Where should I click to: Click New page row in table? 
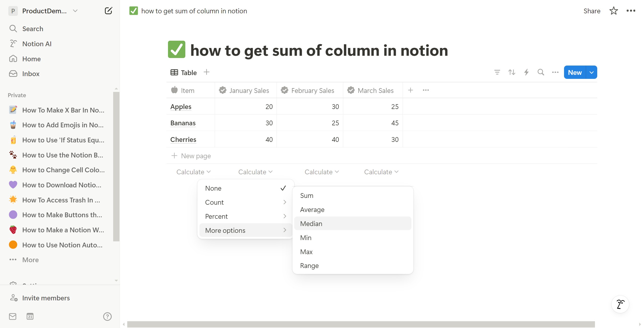tap(382, 156)
